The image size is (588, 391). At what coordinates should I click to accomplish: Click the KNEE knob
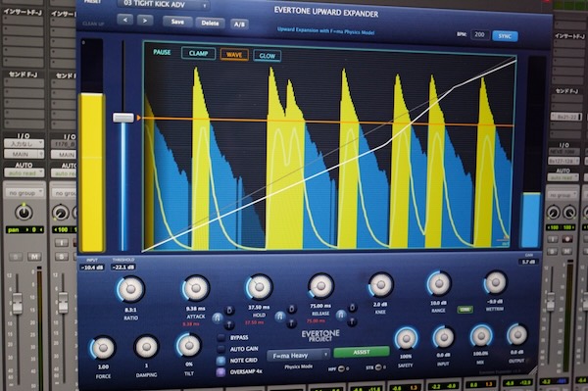pos(380,285)
